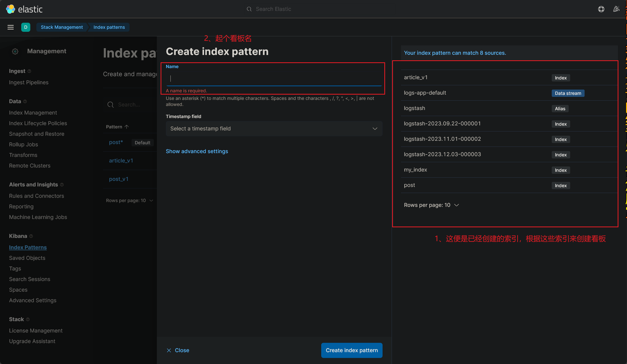Open Index Management in sidebar
The width and height of the screenshot is (627, 364).
coord(33,113)
